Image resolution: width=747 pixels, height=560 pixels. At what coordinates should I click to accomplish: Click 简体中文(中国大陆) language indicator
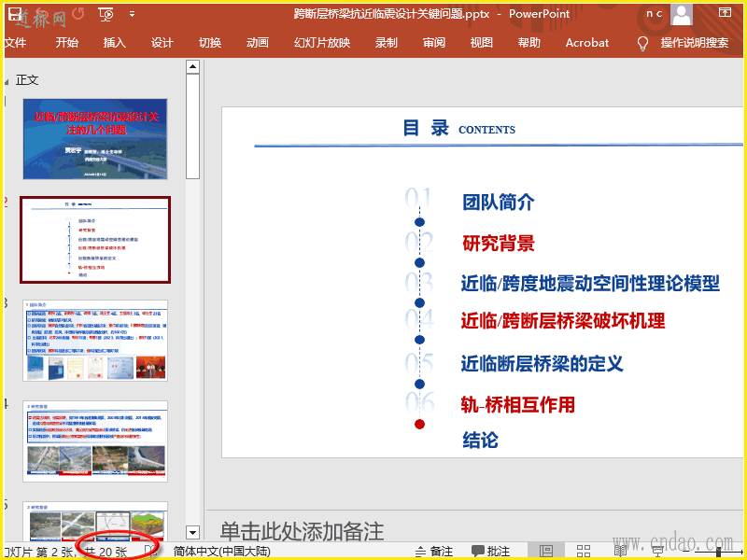[222, 552]
